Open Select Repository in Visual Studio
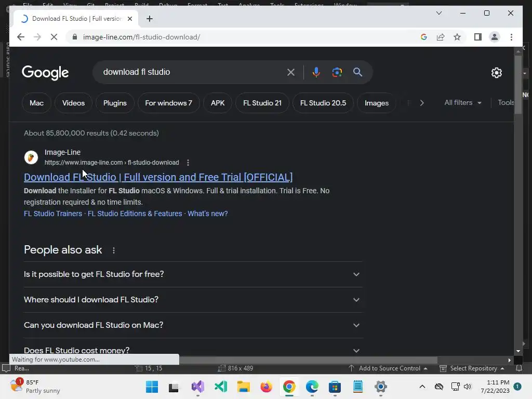The height and width of the screenshot is (399, 532). [472, 368]
